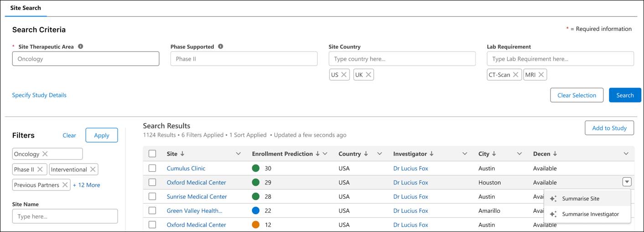Click sparkle icon beside Summarise Site

click(x=553, y=199)
